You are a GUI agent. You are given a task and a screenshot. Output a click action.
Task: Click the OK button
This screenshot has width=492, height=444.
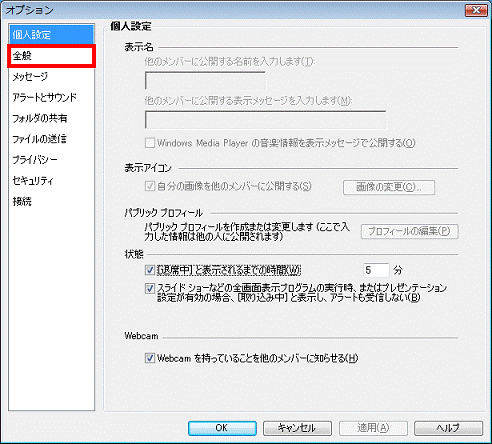tap(222, 428)
